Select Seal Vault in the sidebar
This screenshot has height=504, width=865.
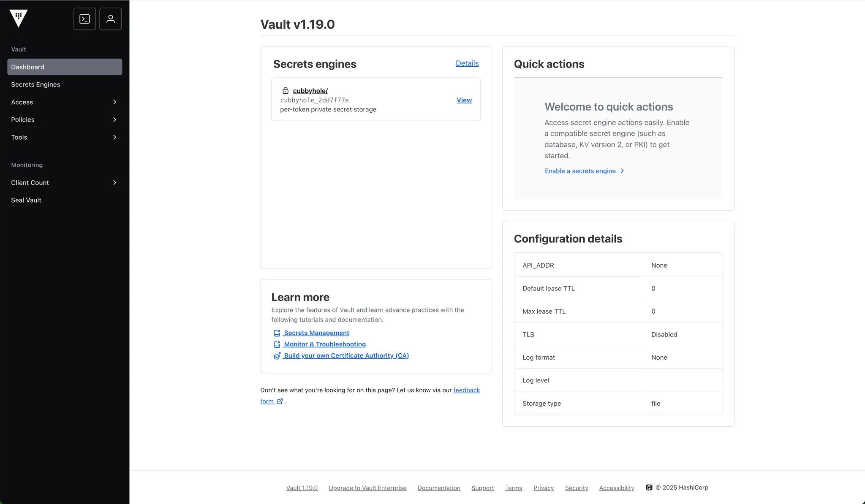coord(26,200)
